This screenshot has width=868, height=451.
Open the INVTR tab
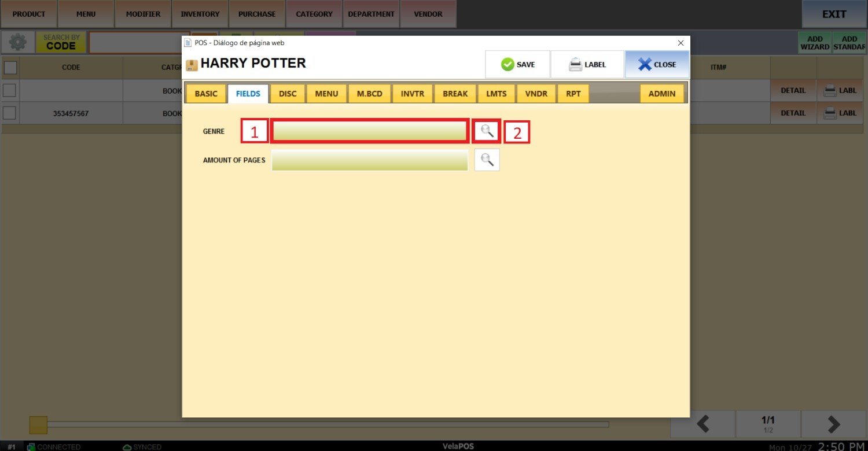413,94
